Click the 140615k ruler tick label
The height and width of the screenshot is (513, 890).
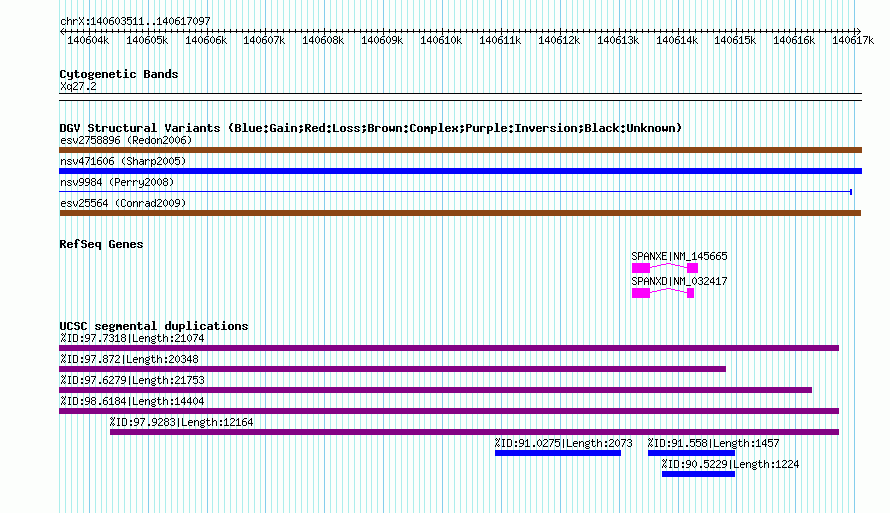[x=735, y=40]
